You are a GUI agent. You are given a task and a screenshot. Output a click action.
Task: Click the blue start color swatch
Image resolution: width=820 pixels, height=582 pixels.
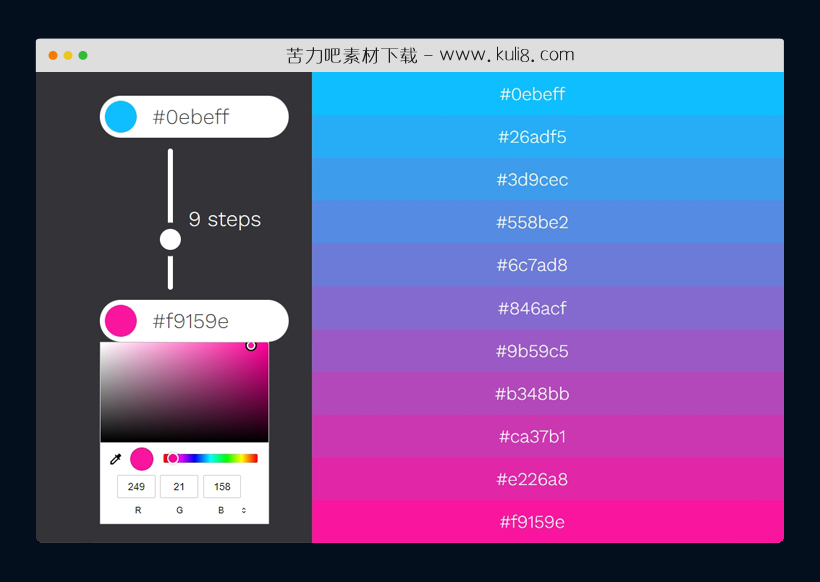121,117
